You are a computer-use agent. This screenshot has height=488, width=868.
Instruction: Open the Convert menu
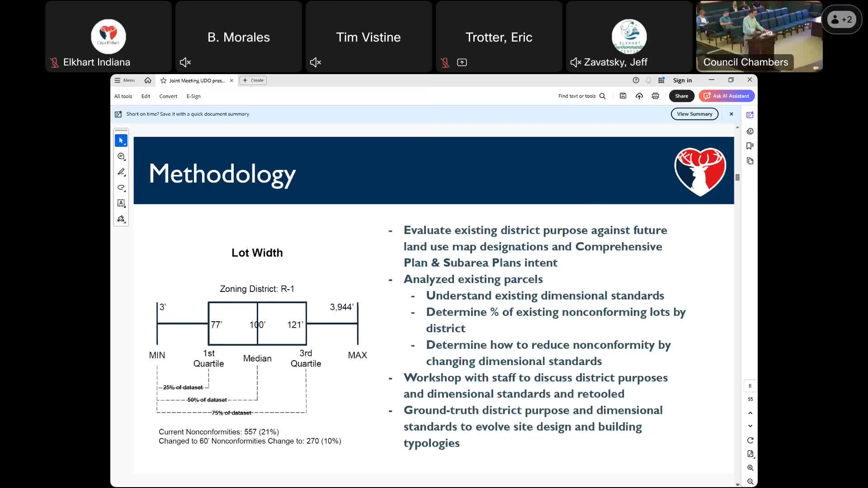168,96
